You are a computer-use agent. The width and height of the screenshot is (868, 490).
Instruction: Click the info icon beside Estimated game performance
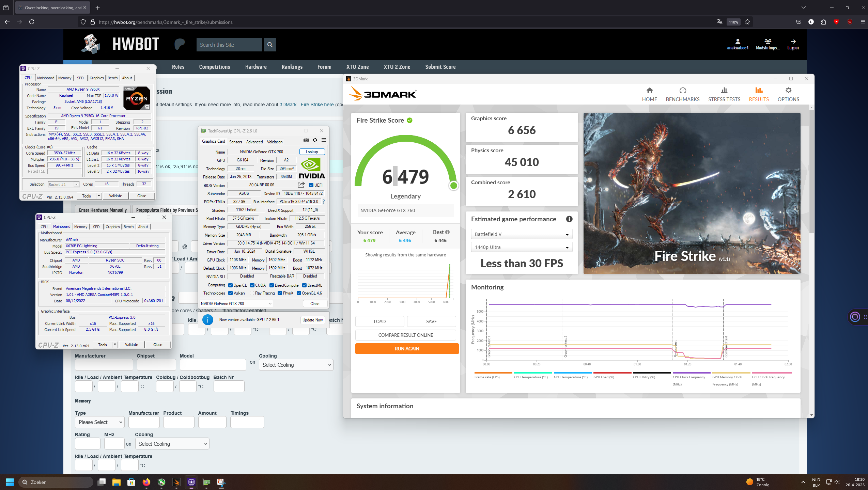coord(569,219)
